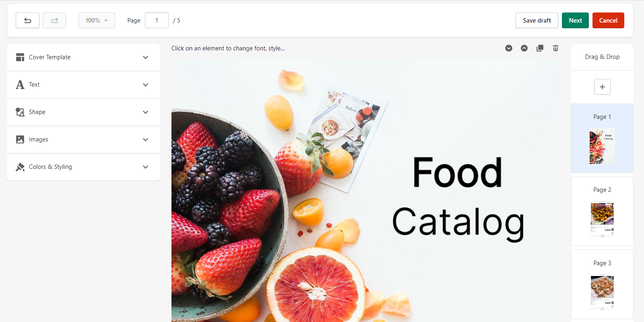Image resolution: width=644 pixels, height=322 pixels.
Task: Expand the Text section chevron
Action: [x=146, y=85]
